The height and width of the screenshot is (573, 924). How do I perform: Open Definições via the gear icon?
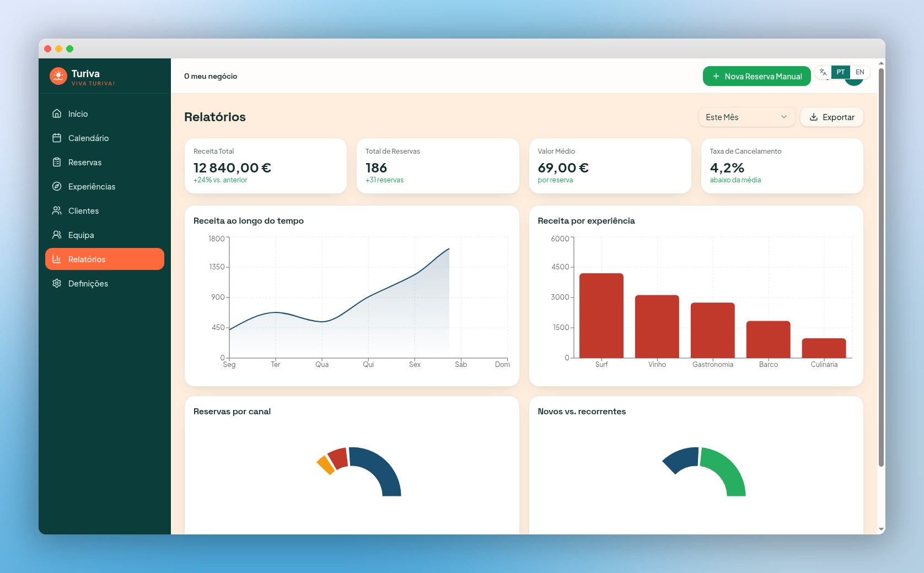point(57,283)
